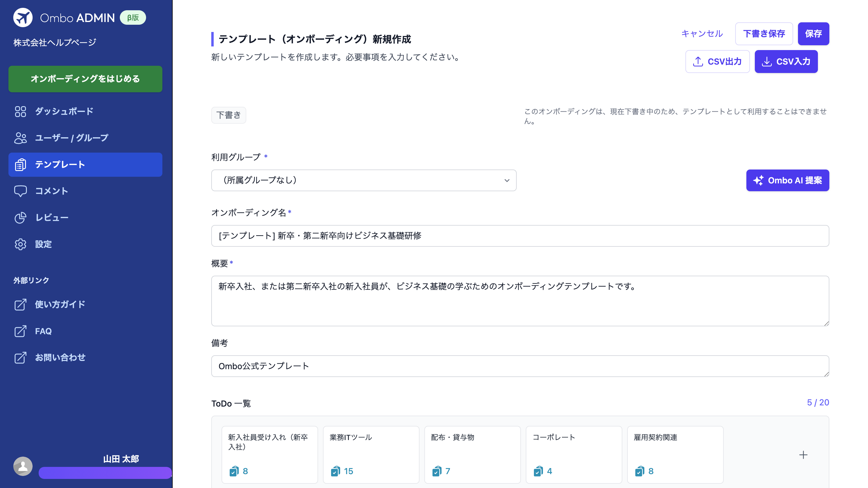Image resolution: width=868 pixels, height=488 pixels.
Task: Click the purple bar under 山田 太郎
Action: tap(105, 473)
